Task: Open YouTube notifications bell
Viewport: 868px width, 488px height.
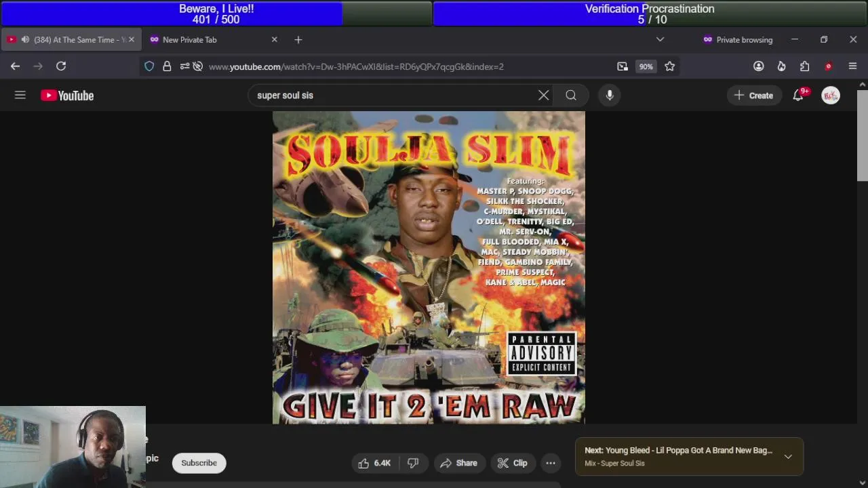Action: (x=798, y=96)
